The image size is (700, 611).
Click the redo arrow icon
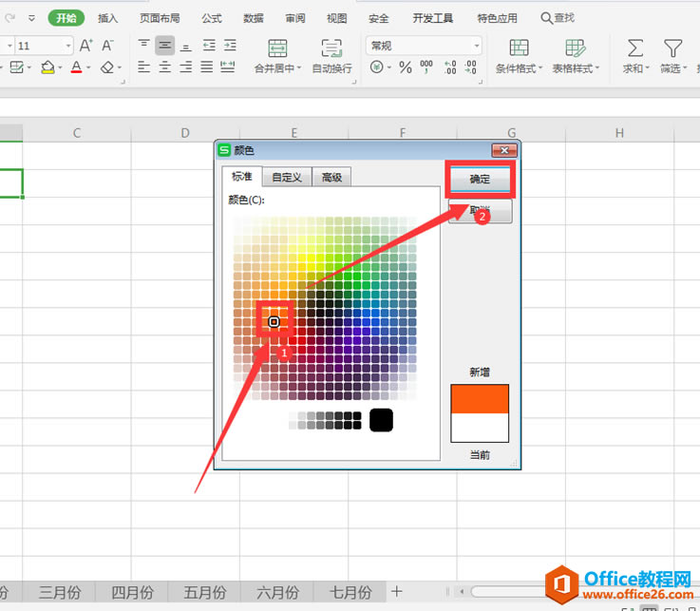9,18
